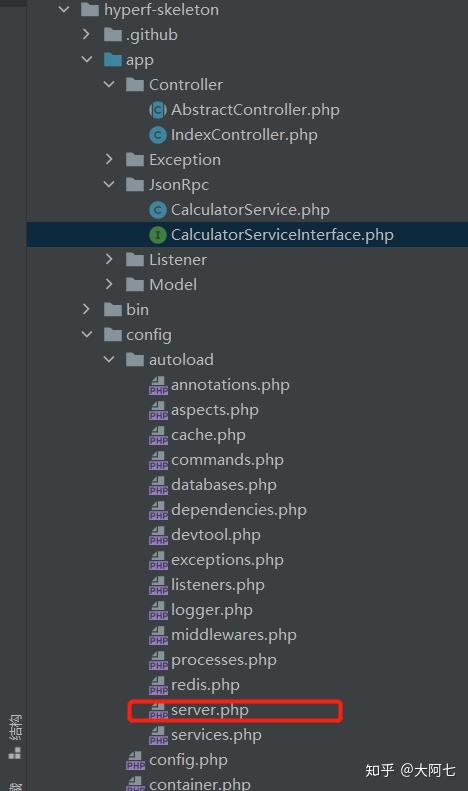Select cache.php file name
This screenshot has height=791, width=468.
(208, 435)
